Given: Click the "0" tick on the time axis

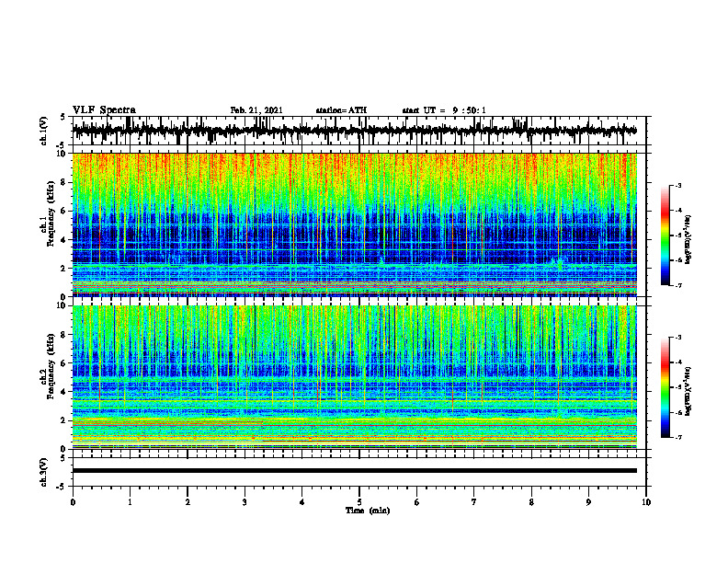Looking at the screenshot, I should [x=73, y=502].
